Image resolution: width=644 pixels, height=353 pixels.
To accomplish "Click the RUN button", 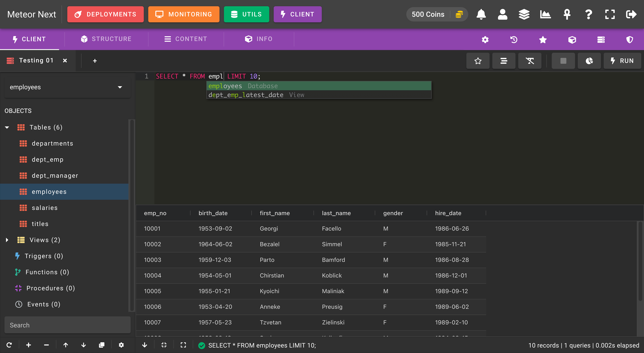I will (622, 61).
